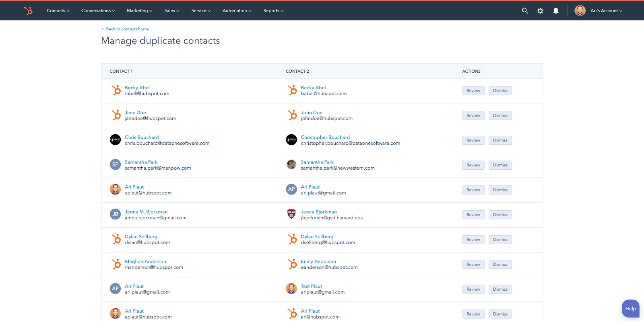Click sprocket avatar beside babel@hubspot.com

tap(292, 90)
